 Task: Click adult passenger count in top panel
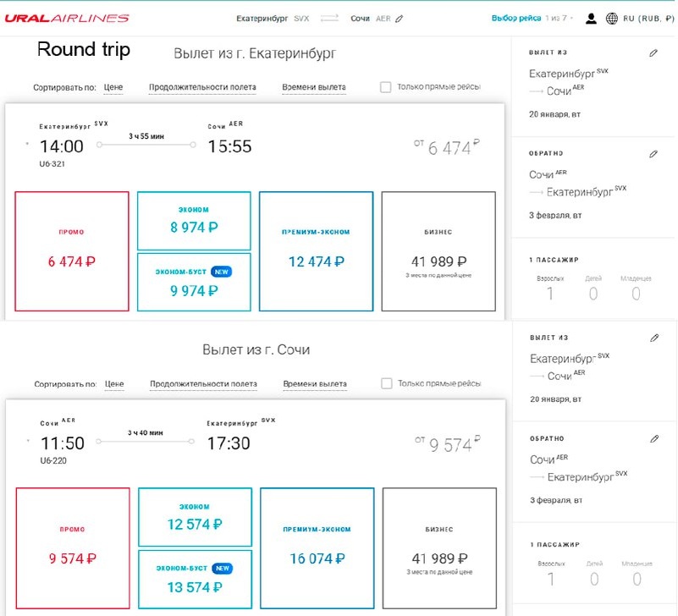549,293
